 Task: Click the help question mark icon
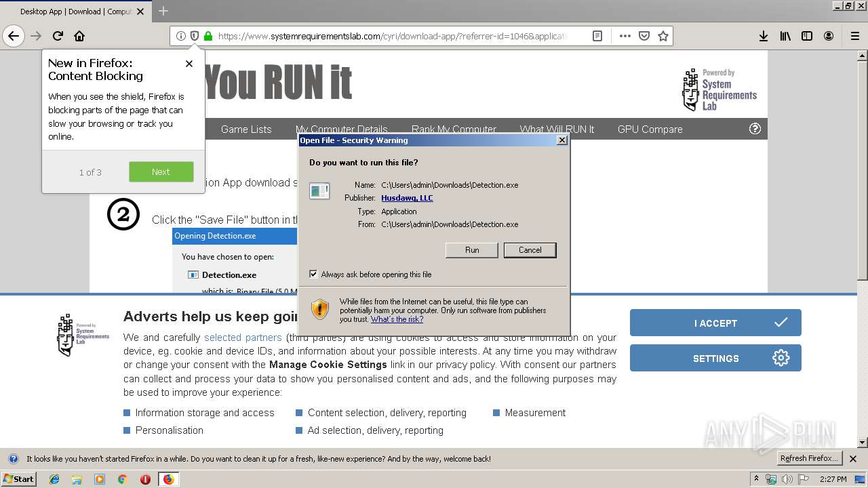point(755,129)
